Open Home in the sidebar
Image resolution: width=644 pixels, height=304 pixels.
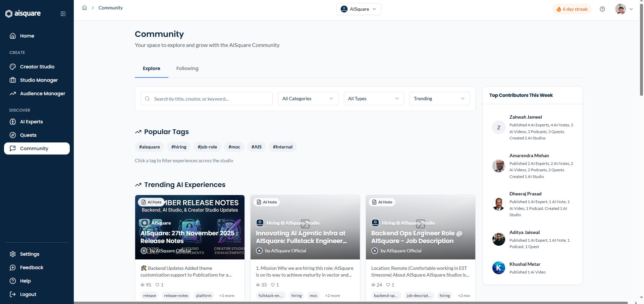(37, 36)
